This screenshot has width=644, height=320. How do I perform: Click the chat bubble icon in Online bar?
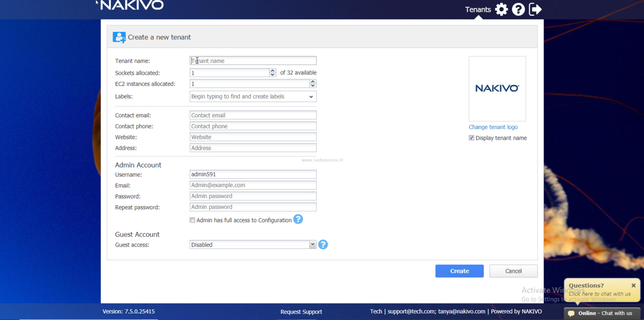(571, 313)
